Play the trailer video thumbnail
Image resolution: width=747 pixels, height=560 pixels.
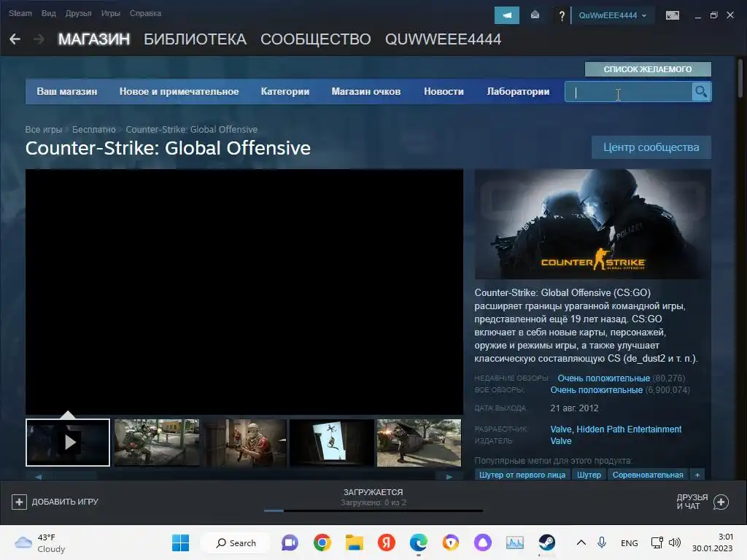click(x=68, y=443)
